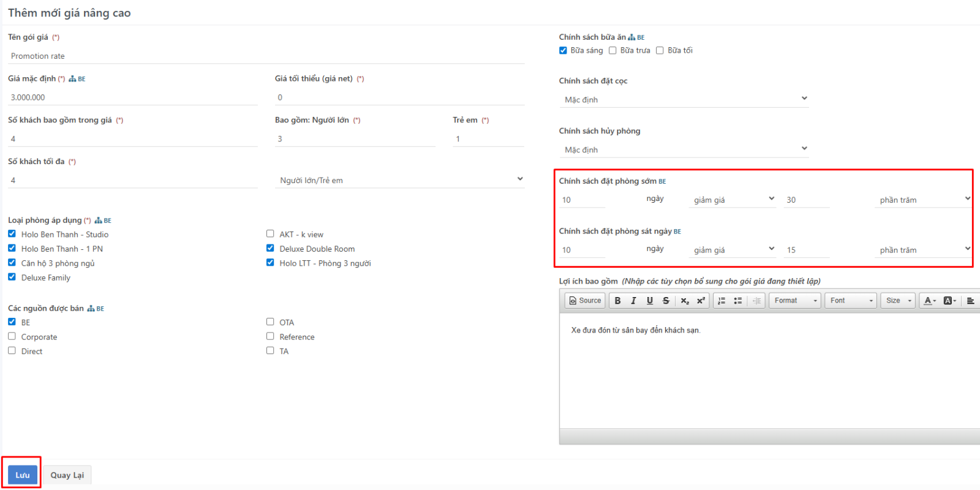Click the Số khách bao gồm trong giá field

point(133,139)
